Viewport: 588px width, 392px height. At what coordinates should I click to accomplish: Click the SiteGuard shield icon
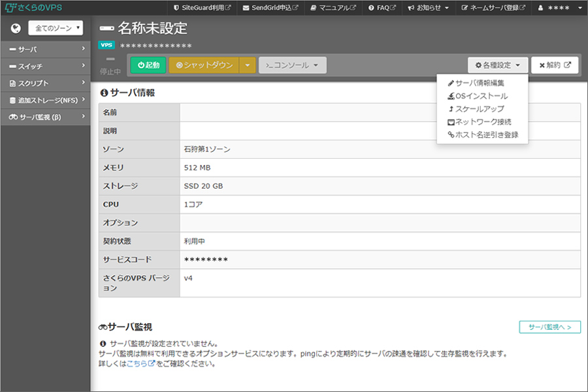tap(176, 8)
